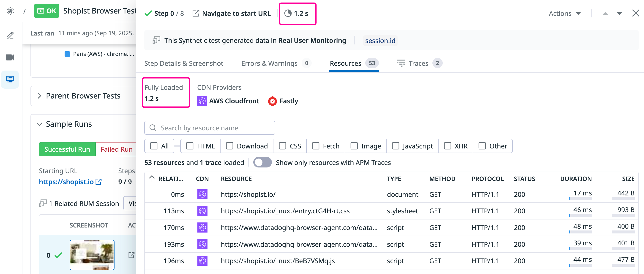Go to next step with down arrow
The width and height of the screenshot is (644, 274).
pos(619,14)
